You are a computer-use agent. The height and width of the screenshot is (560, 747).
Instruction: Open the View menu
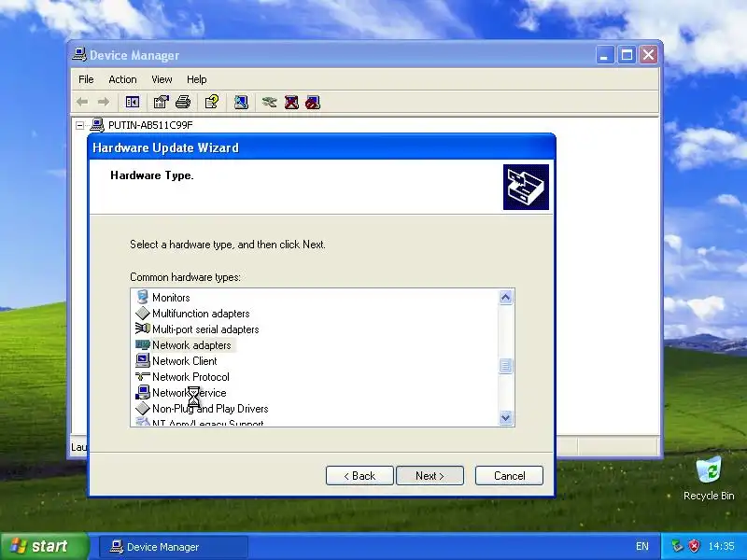(162, 79)
